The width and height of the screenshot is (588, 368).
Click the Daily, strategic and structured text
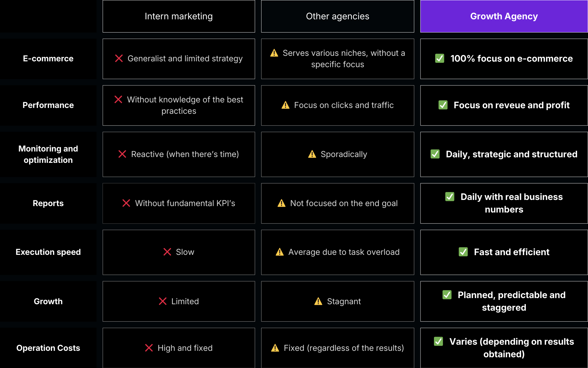click(511, 154)
